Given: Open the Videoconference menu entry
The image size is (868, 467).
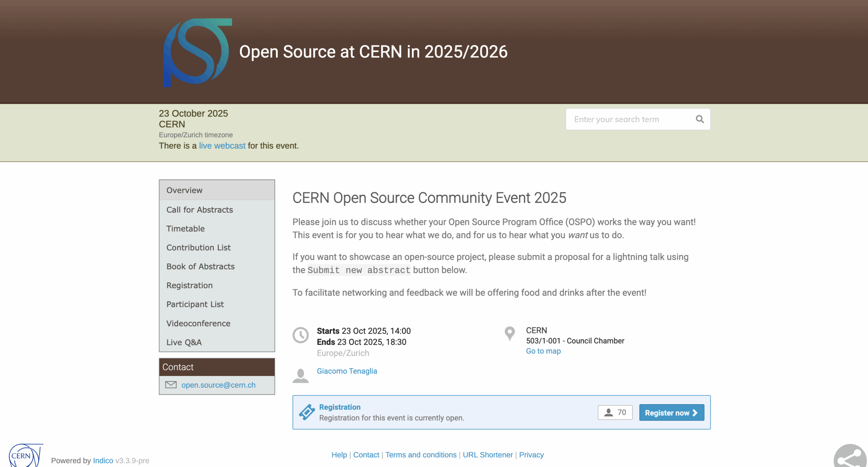Looking at the screenshot, I should 198,323.
